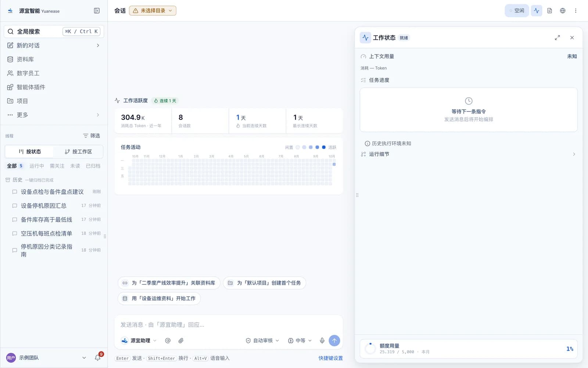Open the 自动审核 dropdown
This screenshot has width=588, height=368.
coord(262,341)
